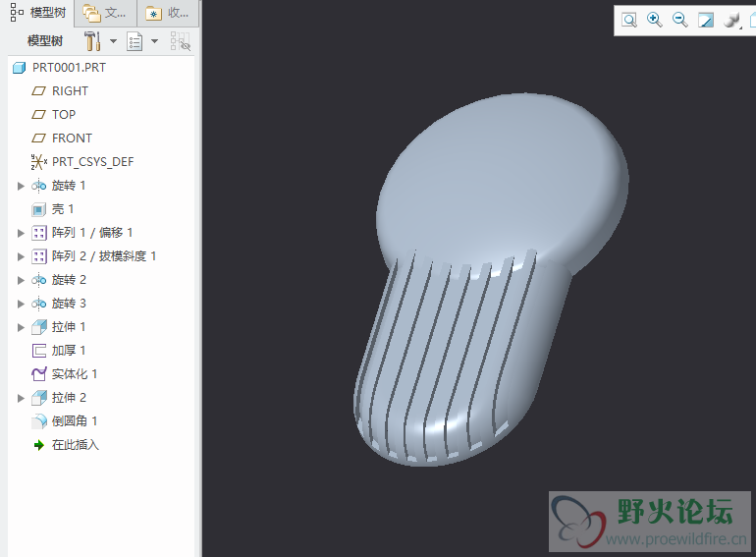Click the Zoom Out icon
The image size is (756, 557).
click(679, 21)
